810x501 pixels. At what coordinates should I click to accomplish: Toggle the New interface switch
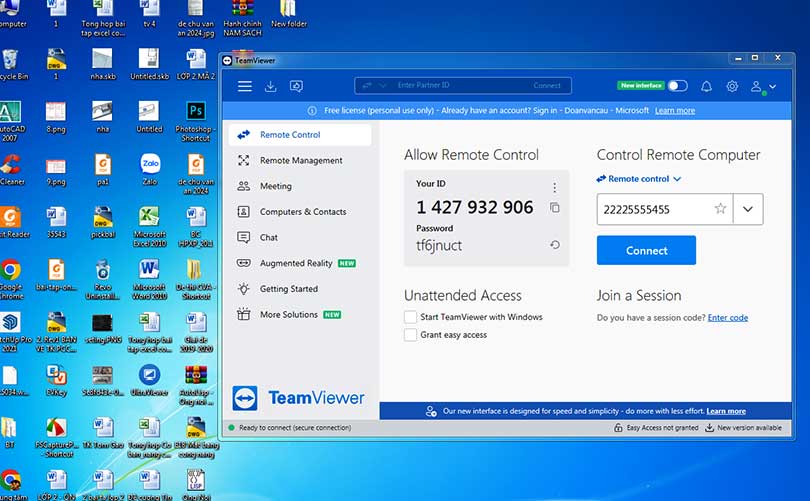pyautogui.click(x=677, y=86)
